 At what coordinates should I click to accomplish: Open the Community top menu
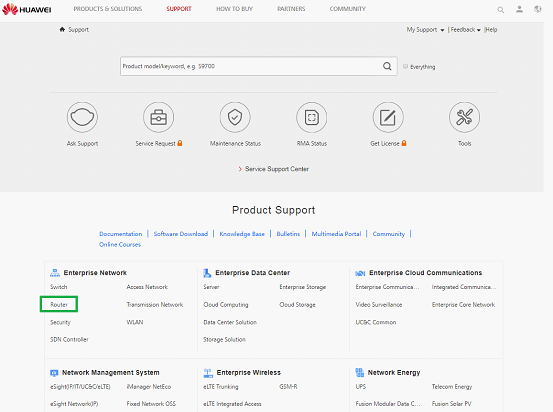347,9
